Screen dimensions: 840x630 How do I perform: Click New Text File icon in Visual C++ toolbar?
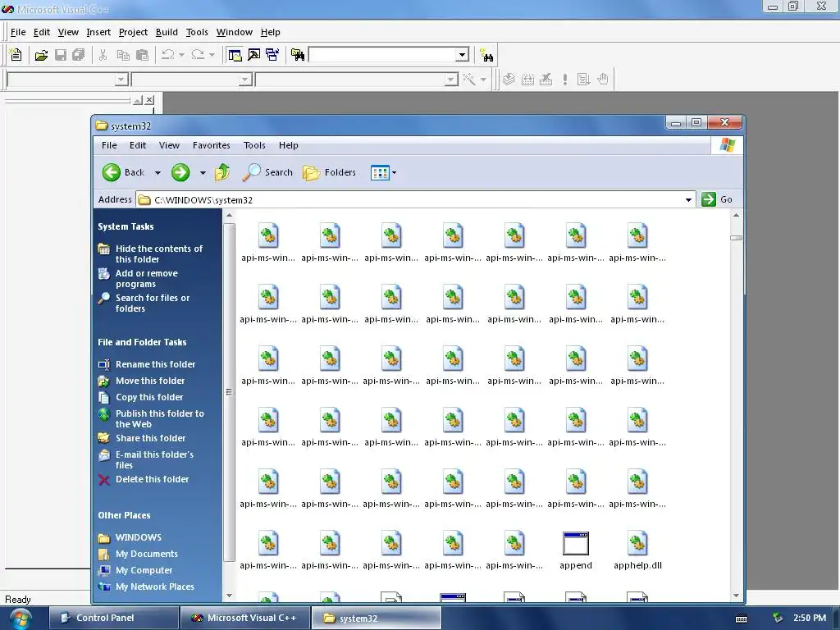[16, 55]
